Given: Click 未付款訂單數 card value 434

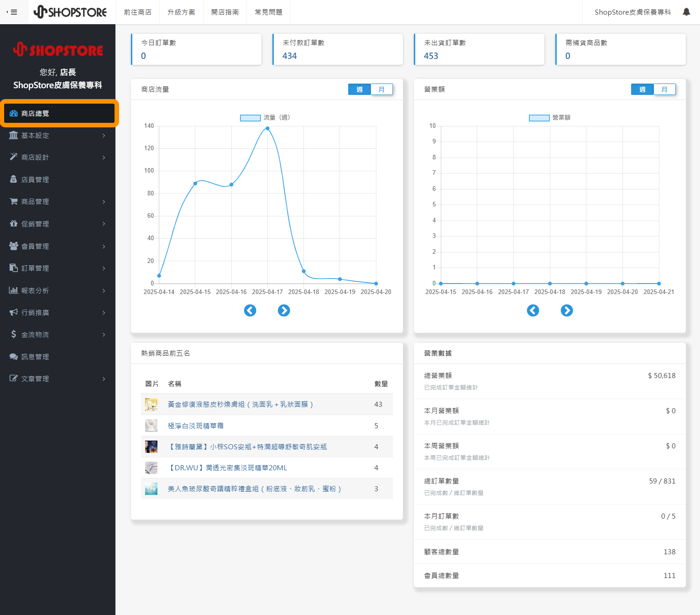Looking at the screenshot, I should pos(290,56).
